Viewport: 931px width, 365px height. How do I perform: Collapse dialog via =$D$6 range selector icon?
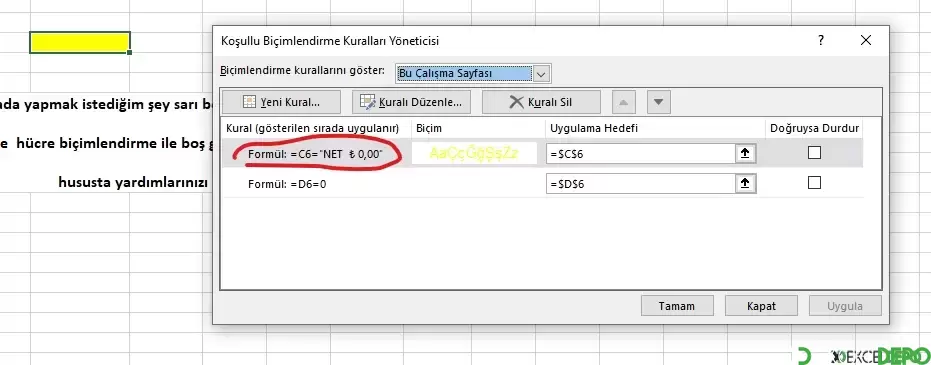coord(745,183)
